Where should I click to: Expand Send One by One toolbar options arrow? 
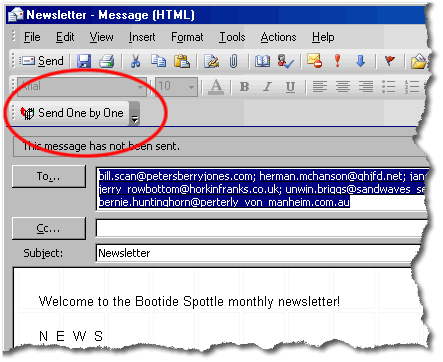(134, 114)
